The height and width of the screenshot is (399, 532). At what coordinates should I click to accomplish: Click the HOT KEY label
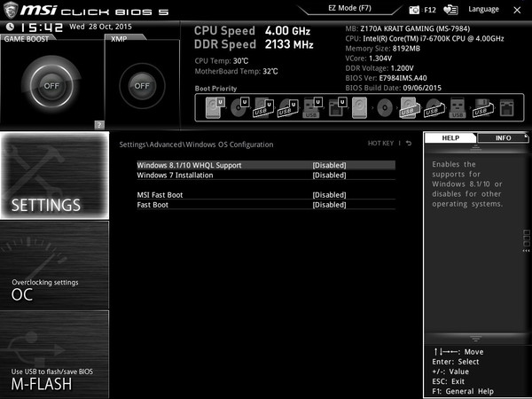click(380, 143)
